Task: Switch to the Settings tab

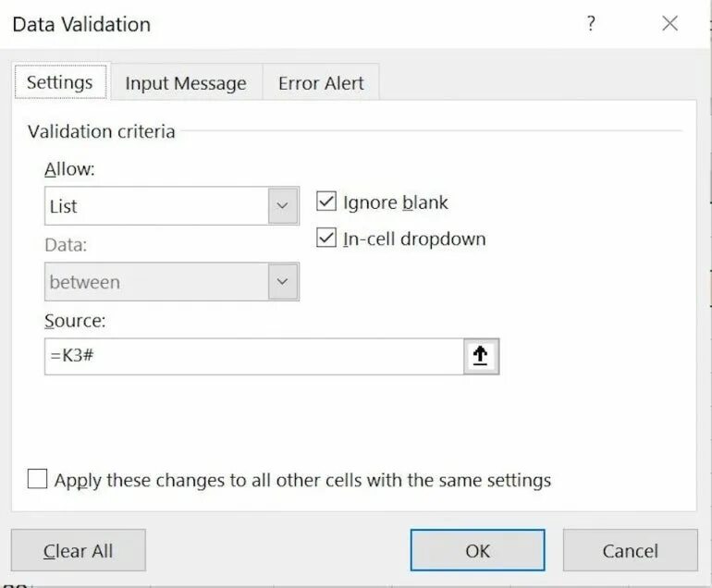Action: [59, 82]
